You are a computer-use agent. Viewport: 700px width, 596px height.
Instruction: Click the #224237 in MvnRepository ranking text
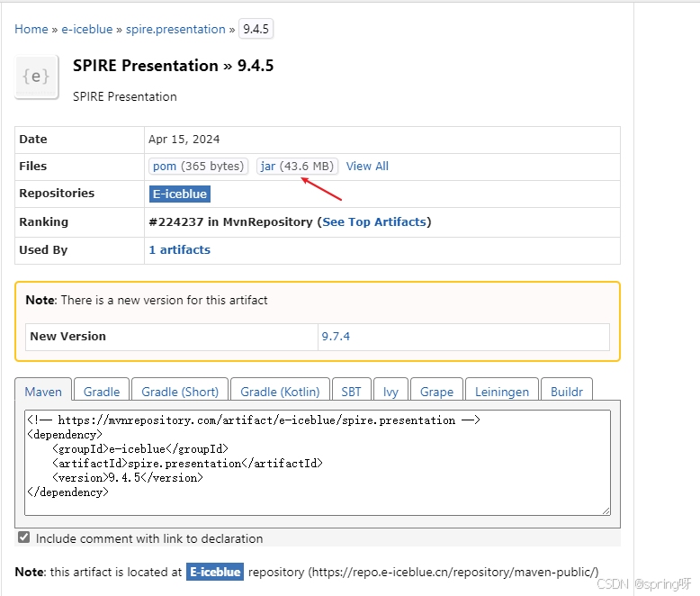pyautogui.click(x=231, y=222)
